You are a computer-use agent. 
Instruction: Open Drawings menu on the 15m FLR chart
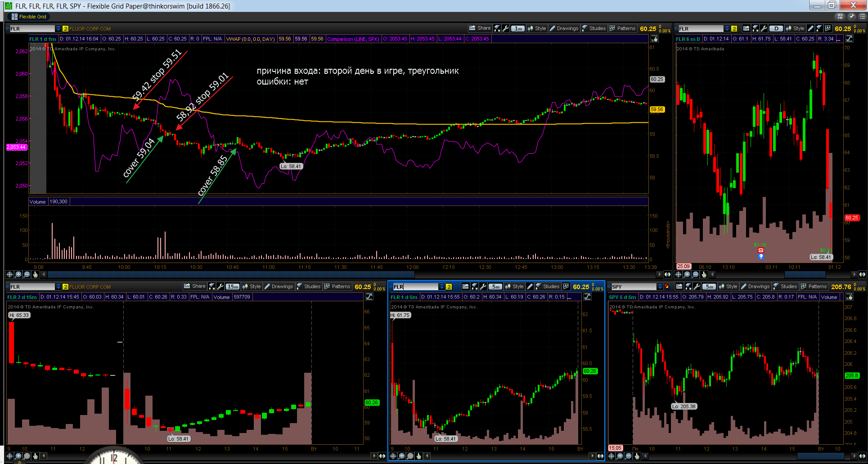(279, 286)
